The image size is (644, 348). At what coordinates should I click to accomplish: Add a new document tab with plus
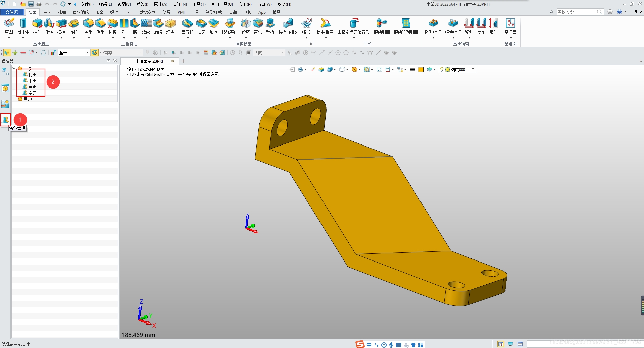(183, 61)
